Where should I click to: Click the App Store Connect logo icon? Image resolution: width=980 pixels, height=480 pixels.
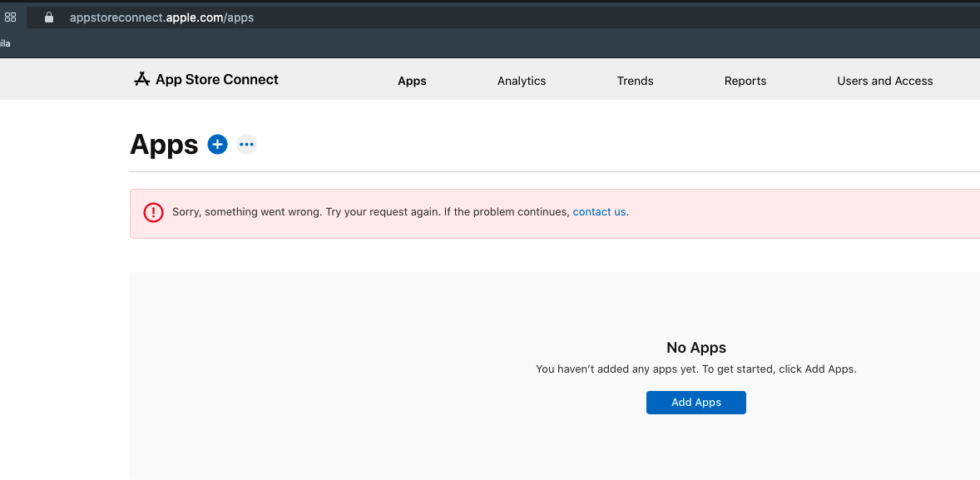142,80
